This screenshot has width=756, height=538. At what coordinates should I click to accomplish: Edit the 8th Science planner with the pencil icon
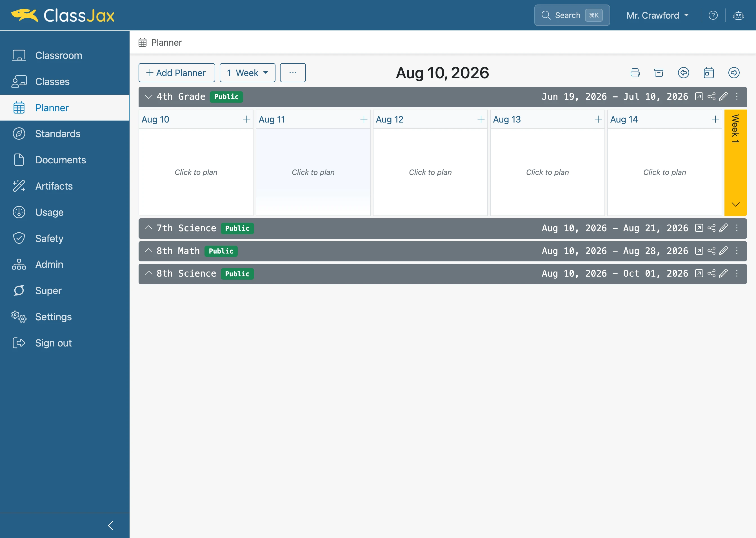pyautogui.click(x=724, y=273)
